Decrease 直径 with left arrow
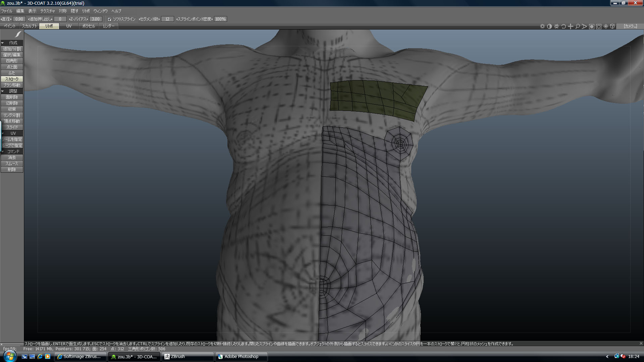The width and height of the screenshot is (644, 362). point(1,19)
